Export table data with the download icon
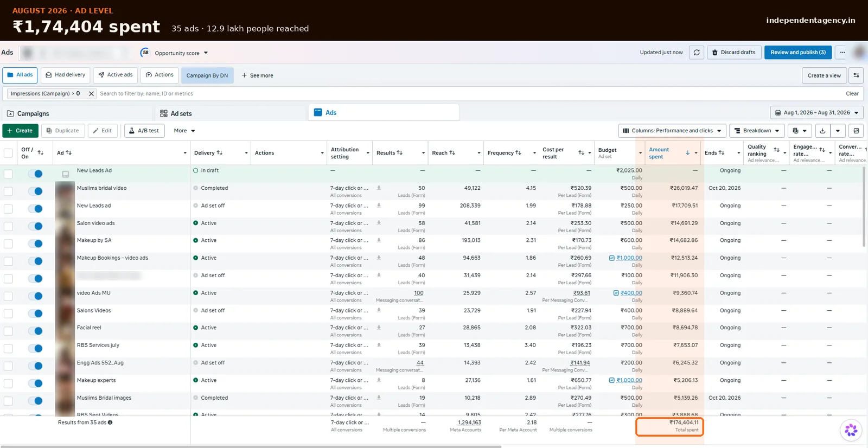Viewport: 868px width, 448px height. click(822, 131)
